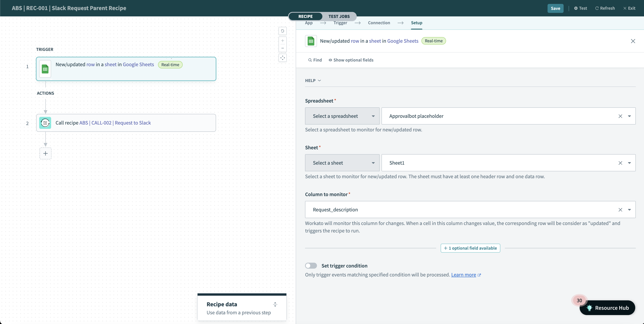This screenshot has width=644, height=324.
Task: Go to the Connection setup step
Action: click(379, 23)
